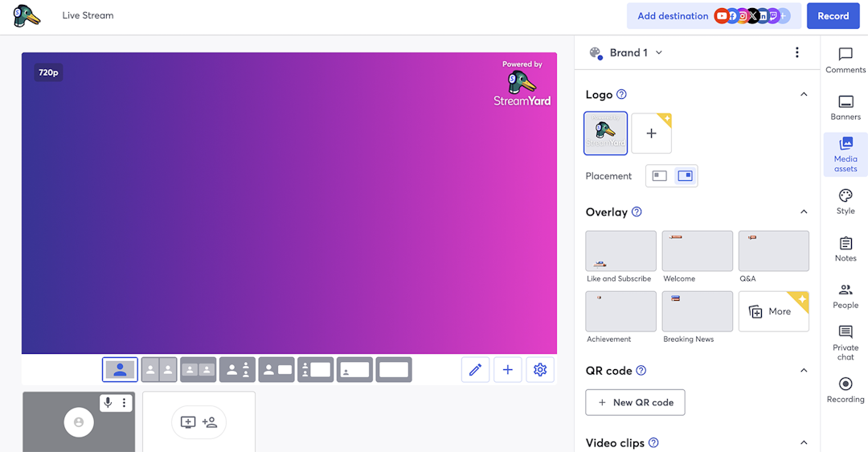Select the StreamYard logo thumbnail
Image resolution: width=868 pixels, height=452 pixels.
pyautogui.click(x=606, y=133)
